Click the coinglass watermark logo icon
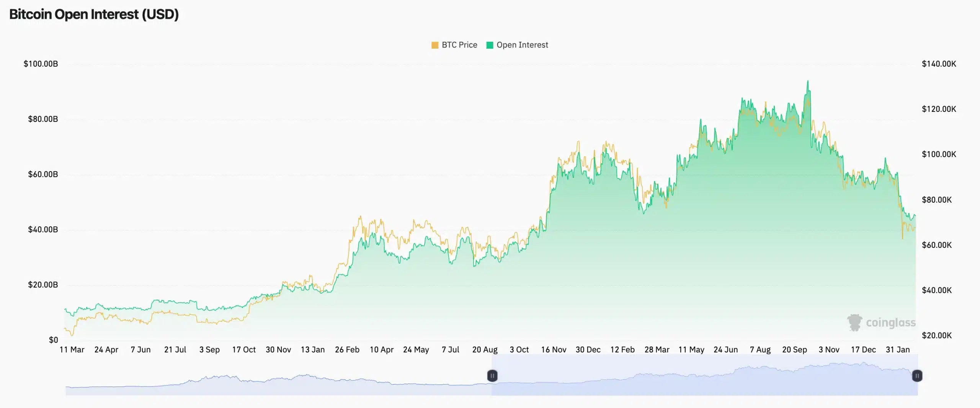 tap(854, 323)
